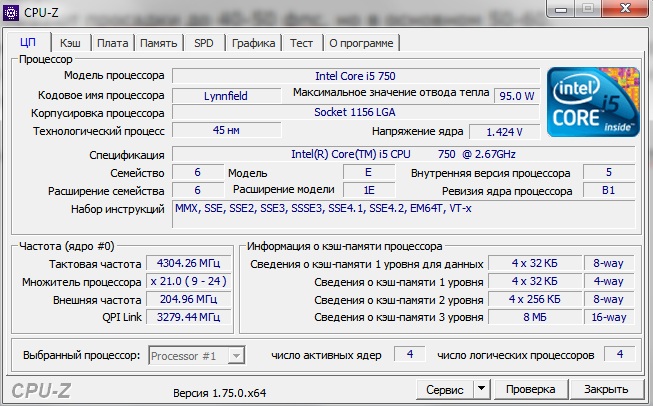Click the 16-way L3 associativity value

pos(608,317)
